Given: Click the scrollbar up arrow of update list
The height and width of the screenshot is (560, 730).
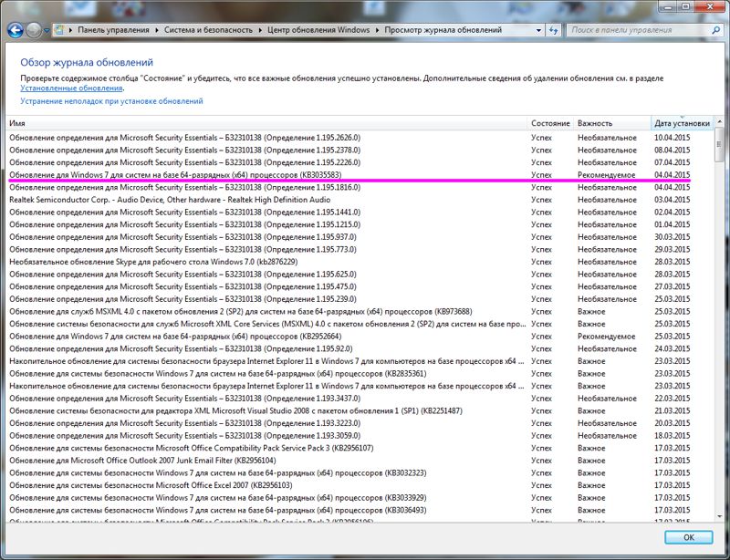Looking at the screenshot, I should click(x=719, y=121).
